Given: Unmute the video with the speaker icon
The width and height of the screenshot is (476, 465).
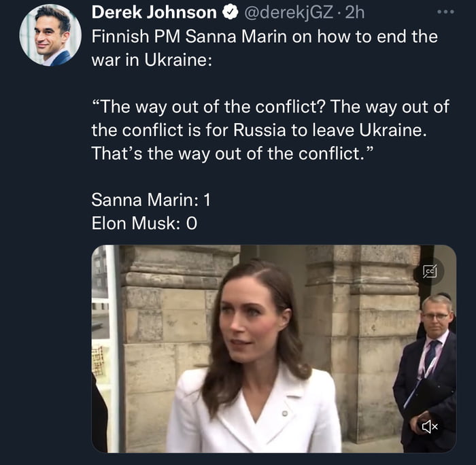Looking at the screenshot, I should (x=430, y=426).
